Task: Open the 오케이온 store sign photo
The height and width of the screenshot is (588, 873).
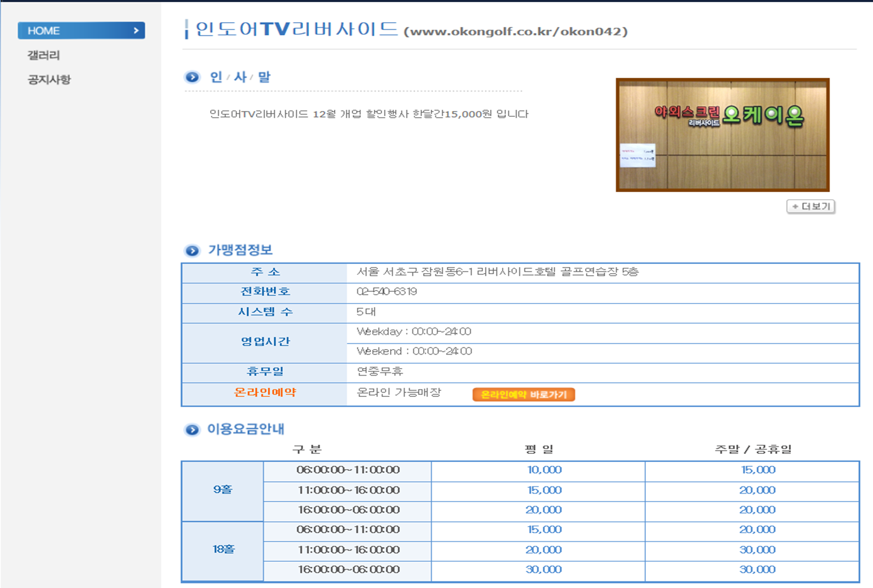Action: pos(722,135)
